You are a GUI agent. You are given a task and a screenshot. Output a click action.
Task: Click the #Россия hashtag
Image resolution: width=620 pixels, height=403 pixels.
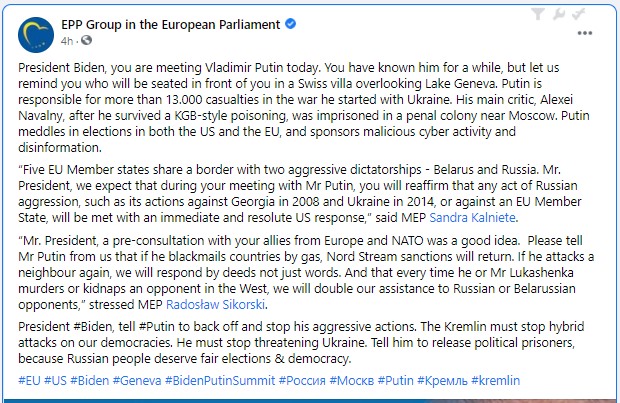click(x=302, y=380)
